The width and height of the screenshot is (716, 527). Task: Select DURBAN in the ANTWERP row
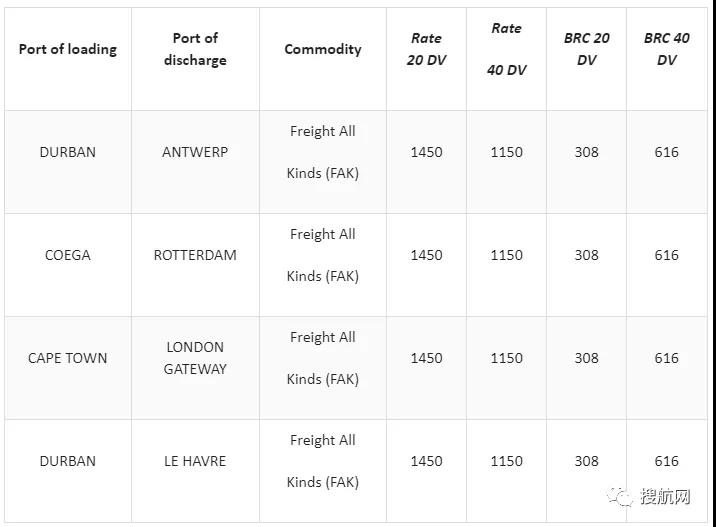(x=67, y=152)
